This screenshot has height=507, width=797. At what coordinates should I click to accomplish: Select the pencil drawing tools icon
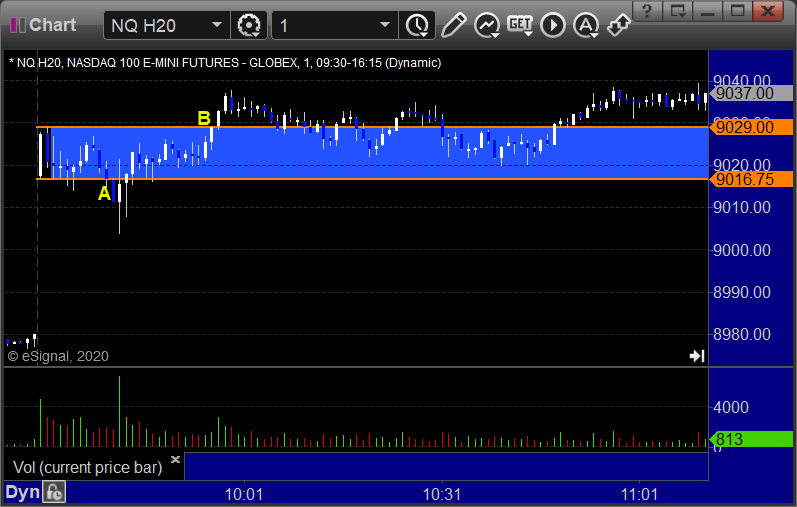453,25
